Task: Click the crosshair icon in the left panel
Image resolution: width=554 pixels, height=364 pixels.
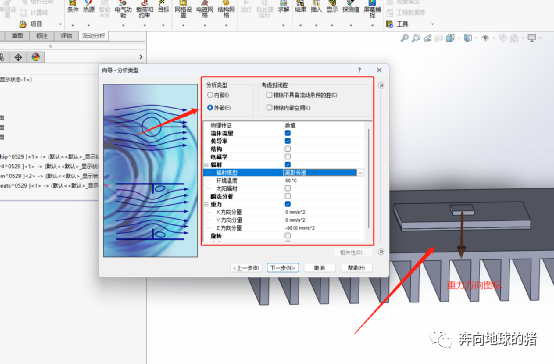Action: 18,57
